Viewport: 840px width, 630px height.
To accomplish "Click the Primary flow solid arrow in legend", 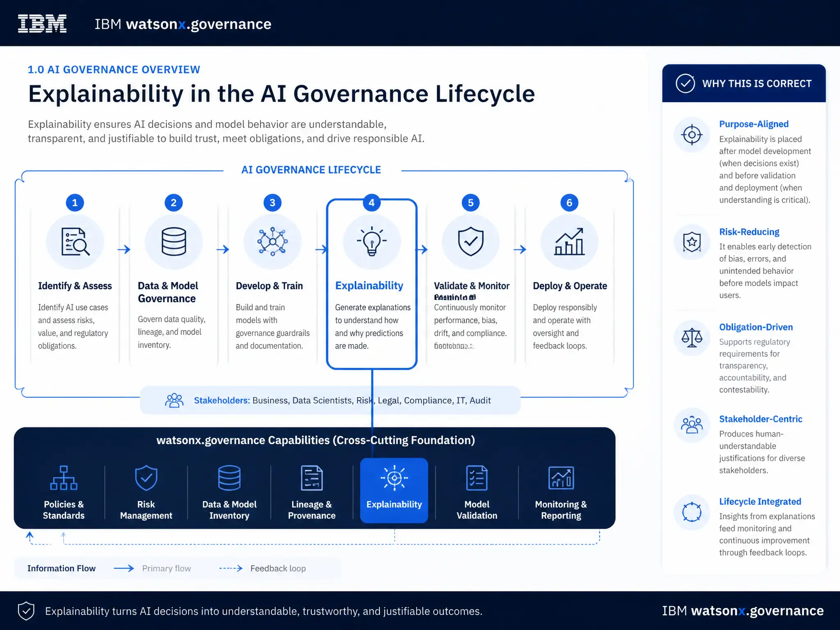I will pos(124,568).
